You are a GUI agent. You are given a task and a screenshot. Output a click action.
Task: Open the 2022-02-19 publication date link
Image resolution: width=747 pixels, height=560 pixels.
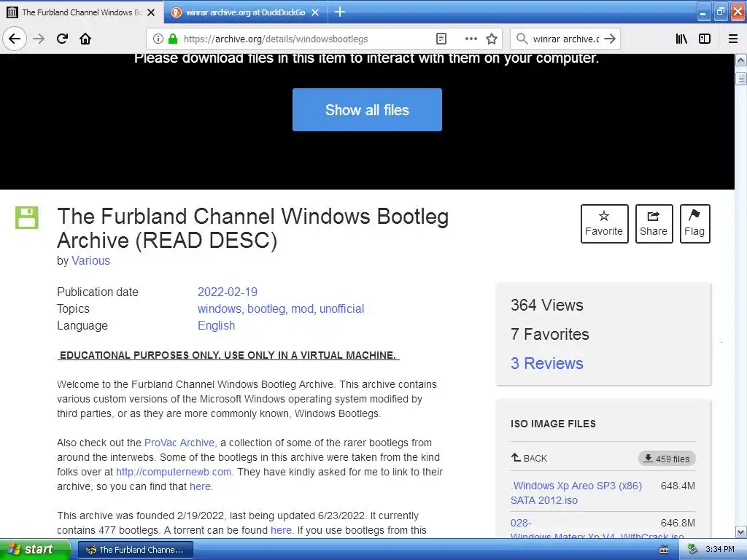tap(228, 292)
